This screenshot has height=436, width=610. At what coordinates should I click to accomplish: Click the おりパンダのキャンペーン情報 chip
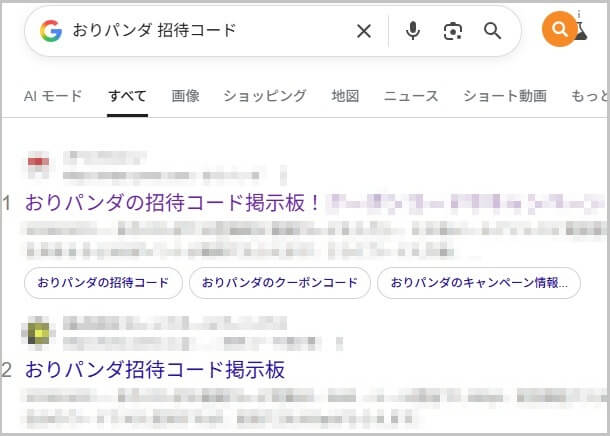click(x=479, y=283)
